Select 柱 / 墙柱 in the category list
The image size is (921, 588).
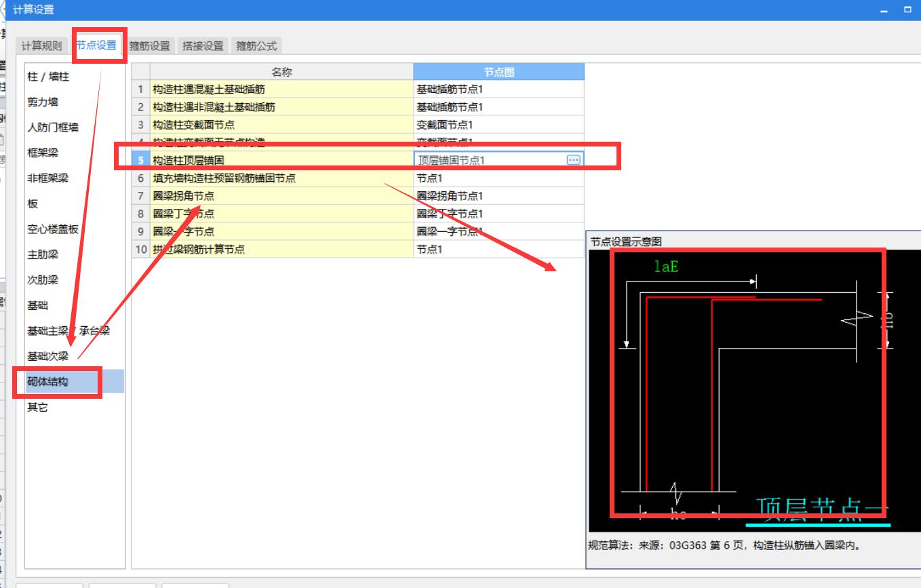(75, 77)
